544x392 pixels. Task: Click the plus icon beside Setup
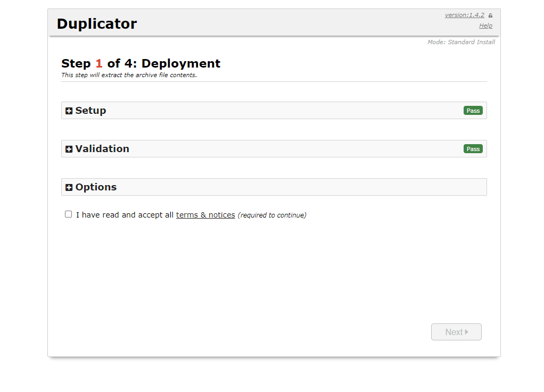pyautogui.click(x=69, y=111)
